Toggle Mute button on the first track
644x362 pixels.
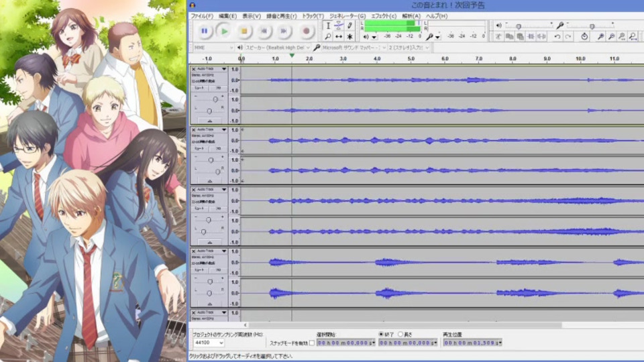pyautogui.click(x=200, y=88)
